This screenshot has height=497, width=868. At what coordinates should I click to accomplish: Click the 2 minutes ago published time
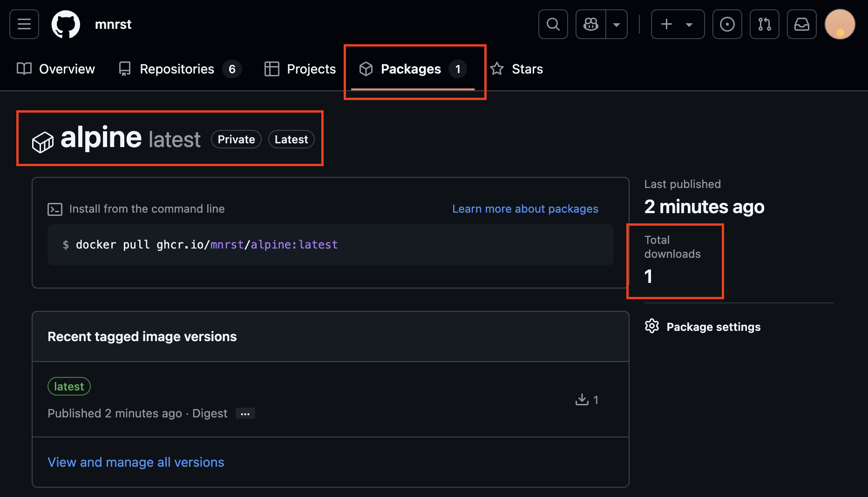704,207
